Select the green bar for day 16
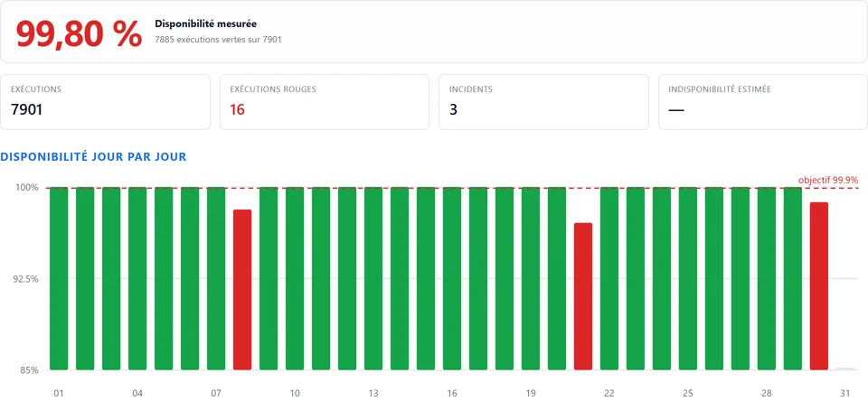 click(452, 278)
